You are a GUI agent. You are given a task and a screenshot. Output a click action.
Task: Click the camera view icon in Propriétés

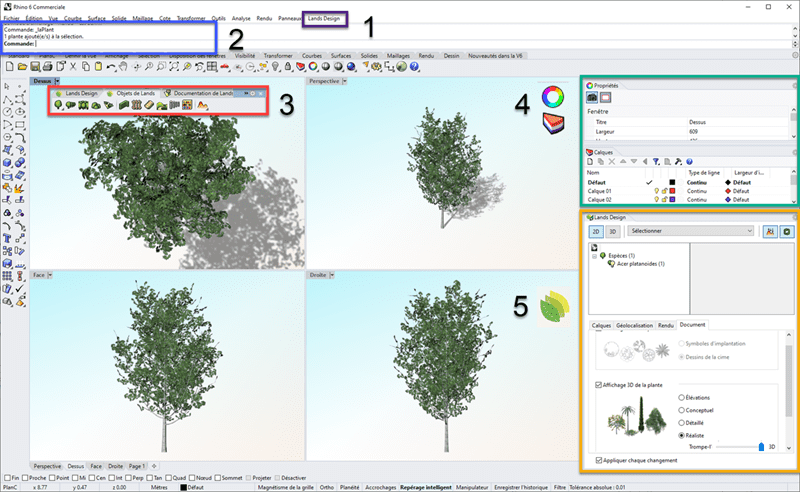coord(592,97)
